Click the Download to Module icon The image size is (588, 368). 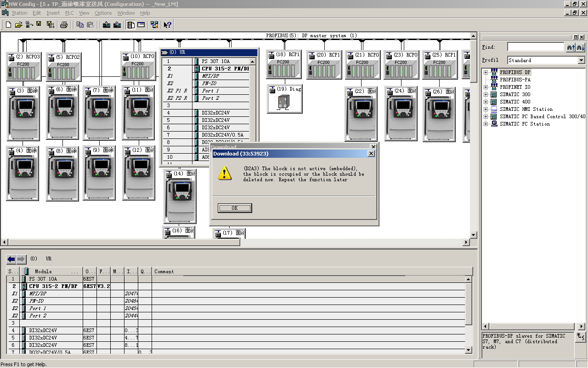[107, 25]
